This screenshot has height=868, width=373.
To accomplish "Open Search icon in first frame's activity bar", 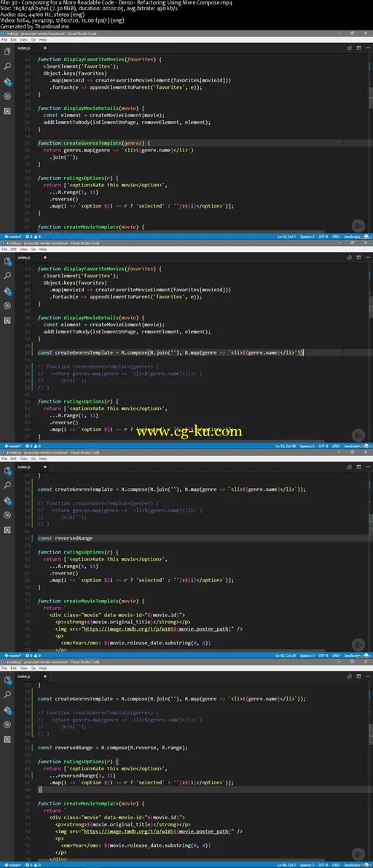I will pyautogui.click(x=7, y=66).
